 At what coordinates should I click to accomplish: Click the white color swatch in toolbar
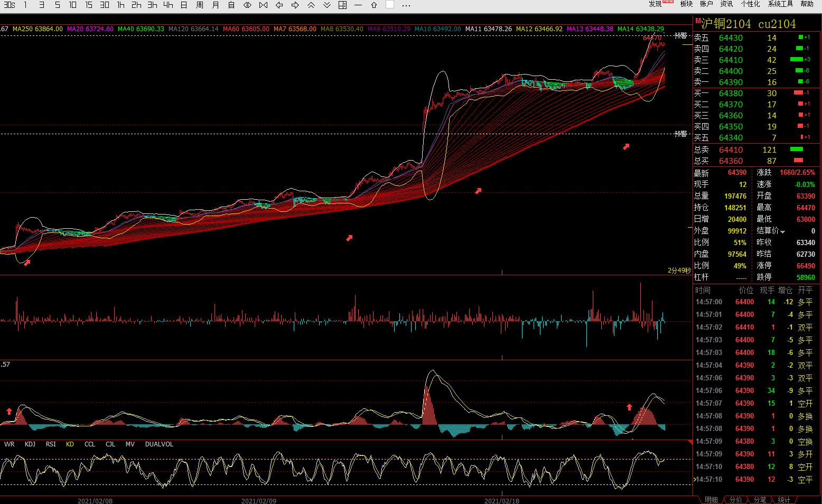tap(390, 5)
